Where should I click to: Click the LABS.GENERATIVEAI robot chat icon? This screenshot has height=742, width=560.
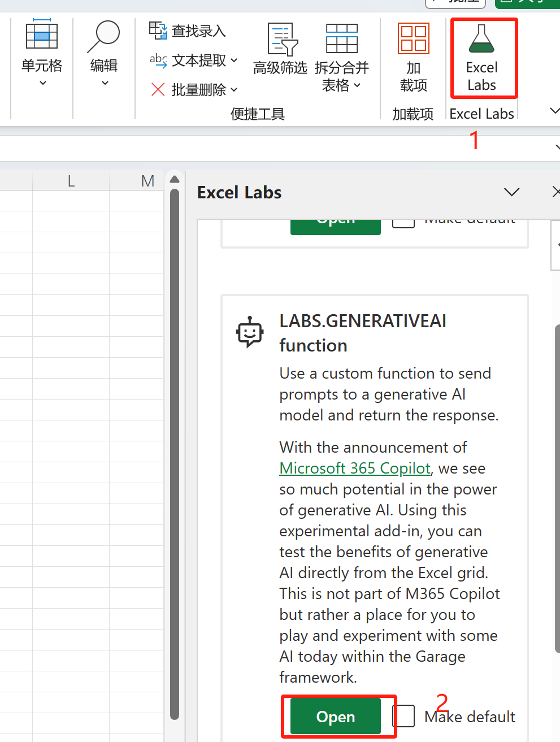pos(250,332)
